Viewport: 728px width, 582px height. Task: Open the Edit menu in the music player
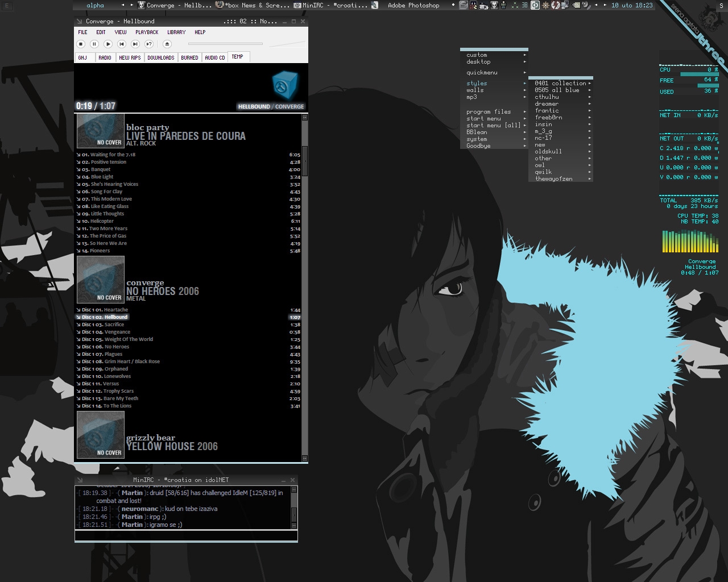pyautogui.click(x=101, y=32)
